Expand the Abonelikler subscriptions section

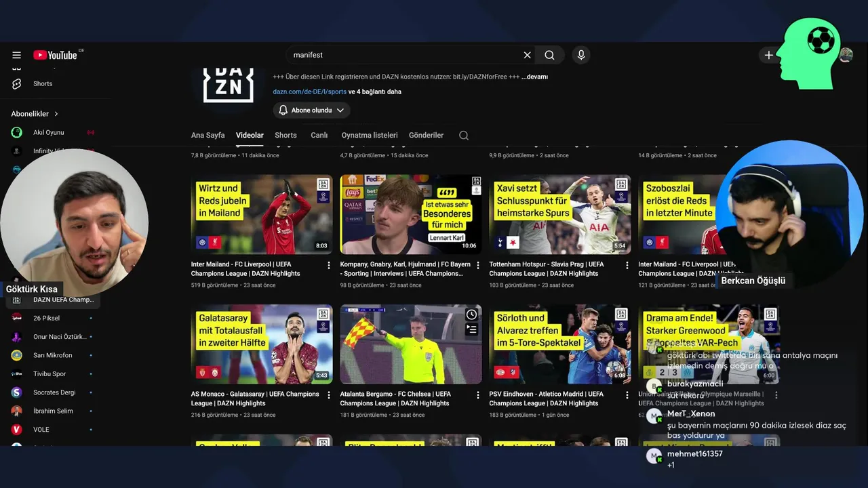(35, 114)
